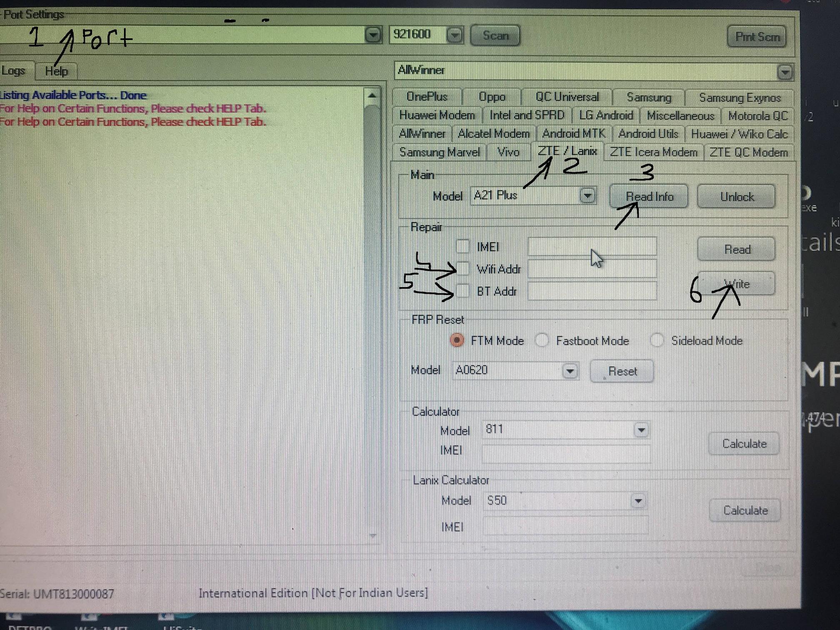Click the Write button in Repair

tap(737, 284)
